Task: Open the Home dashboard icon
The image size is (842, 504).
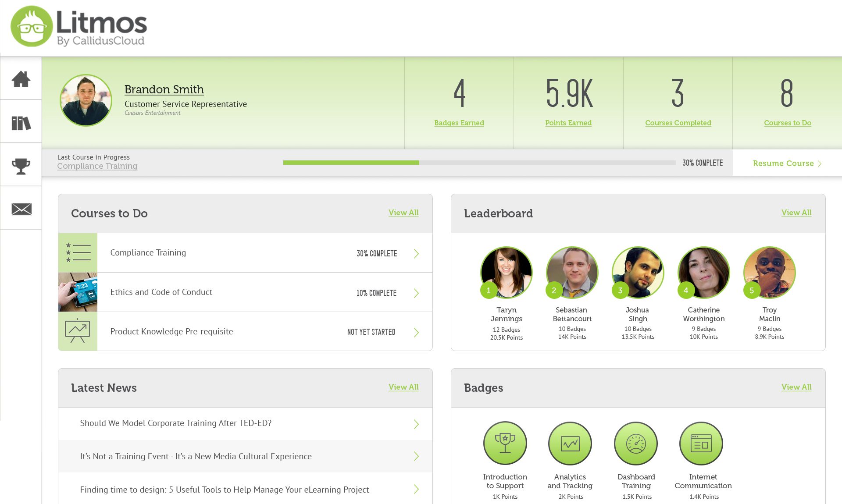Action: coord(21,79)
